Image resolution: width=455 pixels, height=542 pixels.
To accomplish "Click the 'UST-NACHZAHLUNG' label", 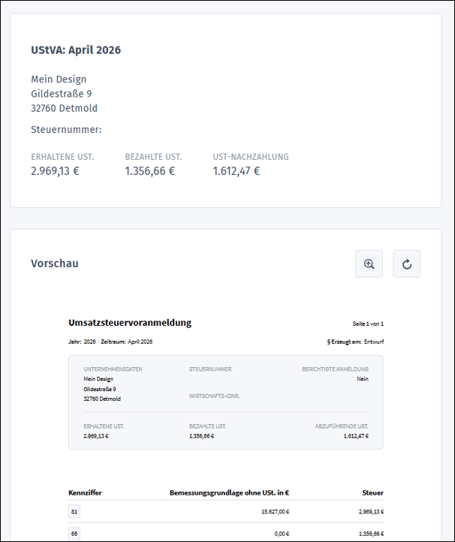I will 251,157.
